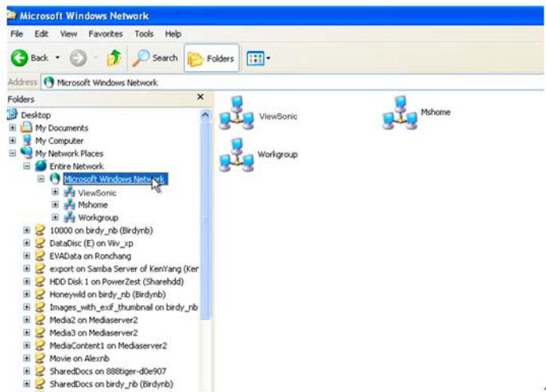This screenshot has width=546, height=392.
Task: Collapse My Network Places node
Action: (x=13, y=153)
